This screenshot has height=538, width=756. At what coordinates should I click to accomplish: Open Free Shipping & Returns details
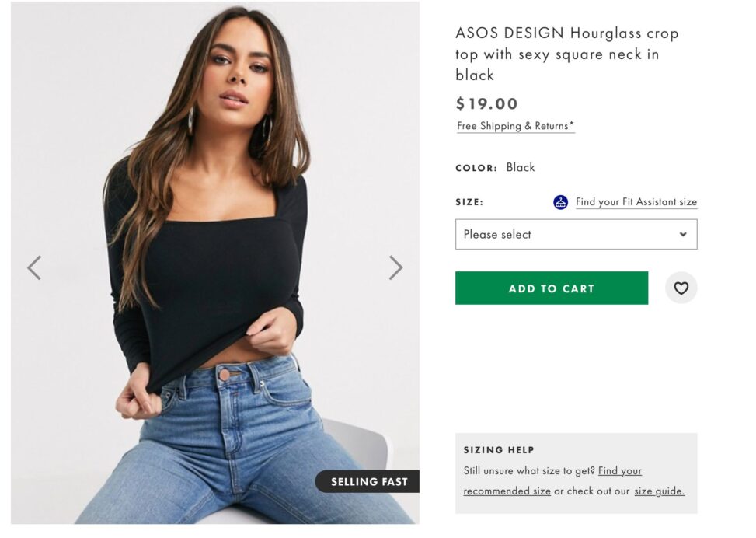515,126
